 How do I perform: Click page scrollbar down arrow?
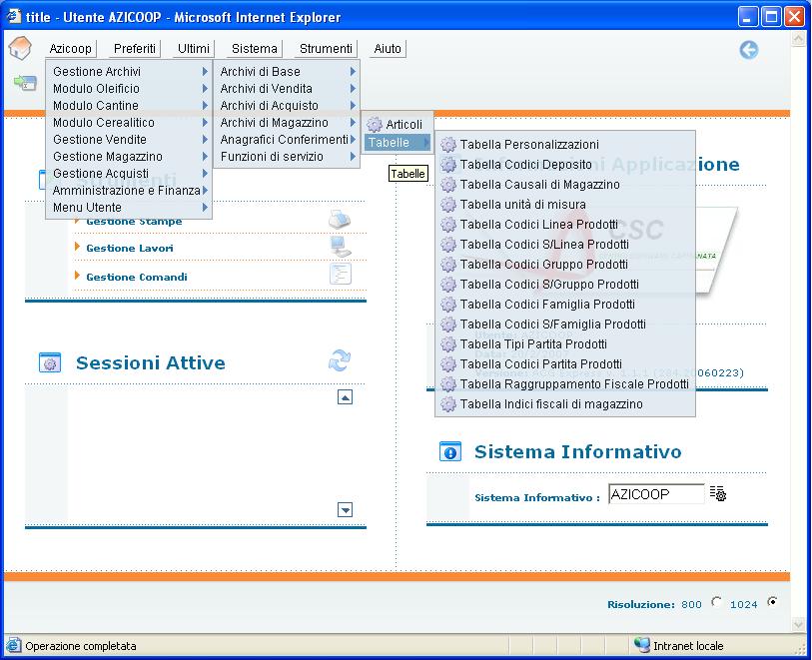799,625
